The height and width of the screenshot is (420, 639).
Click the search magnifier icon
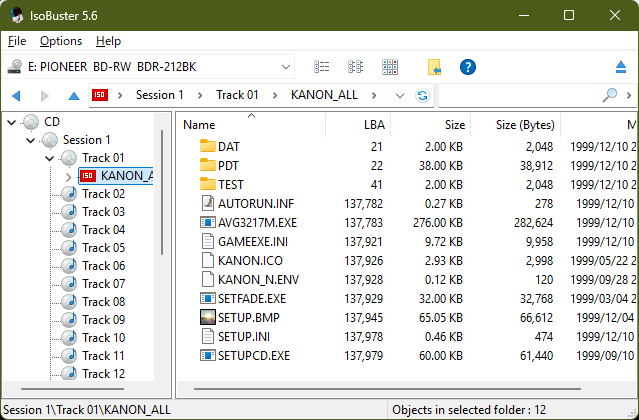point(610,95)
